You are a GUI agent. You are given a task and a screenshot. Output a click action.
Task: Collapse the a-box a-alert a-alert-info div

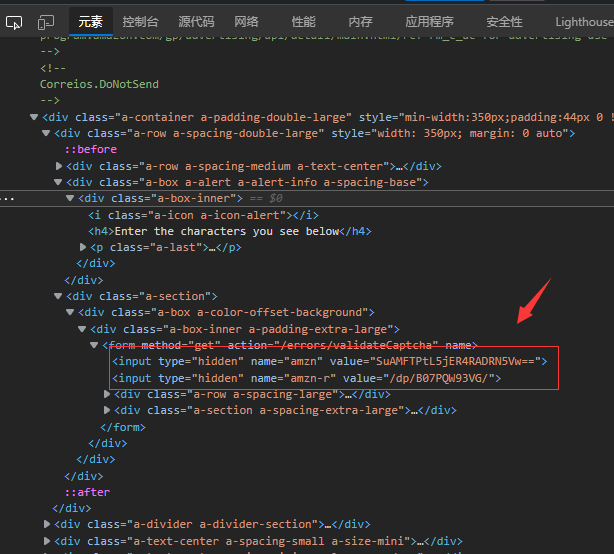pos(58,182)
